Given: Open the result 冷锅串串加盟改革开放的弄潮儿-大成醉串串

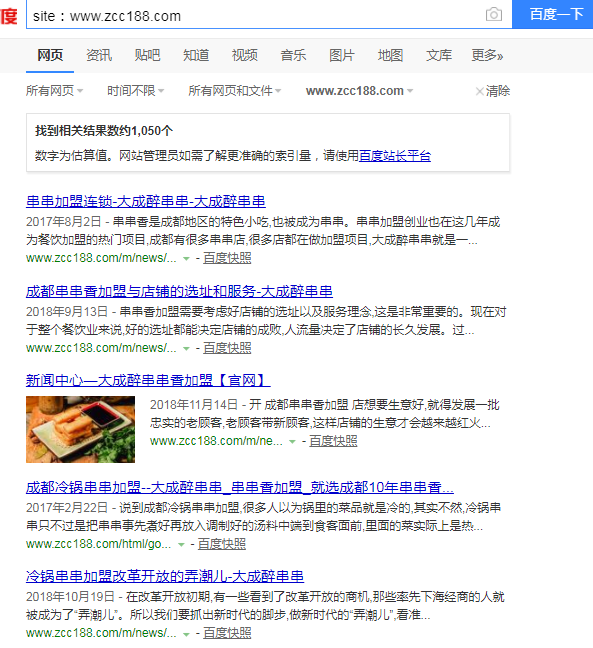Looking at the screenshot, I should [x=165, y=576].
